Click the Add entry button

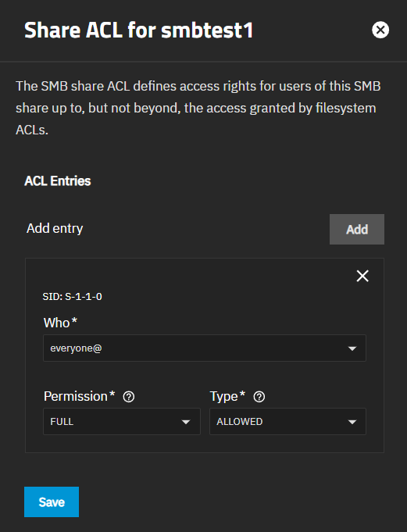(x=357, y=229)
